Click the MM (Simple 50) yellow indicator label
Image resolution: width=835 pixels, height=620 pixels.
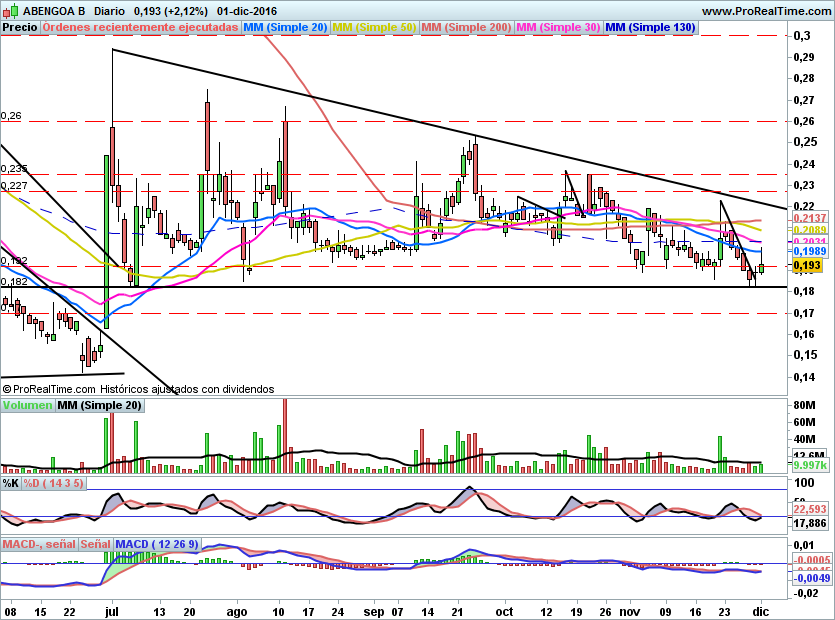click(374, 27)
